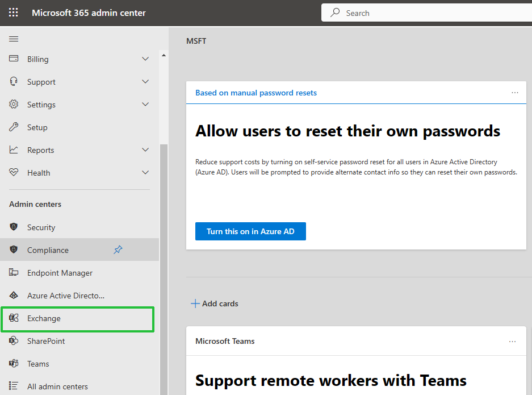The width and height of the screenshot is (532, 395).
Task: Expand the Reports menu chevron
Action: [x=145, y=150]
